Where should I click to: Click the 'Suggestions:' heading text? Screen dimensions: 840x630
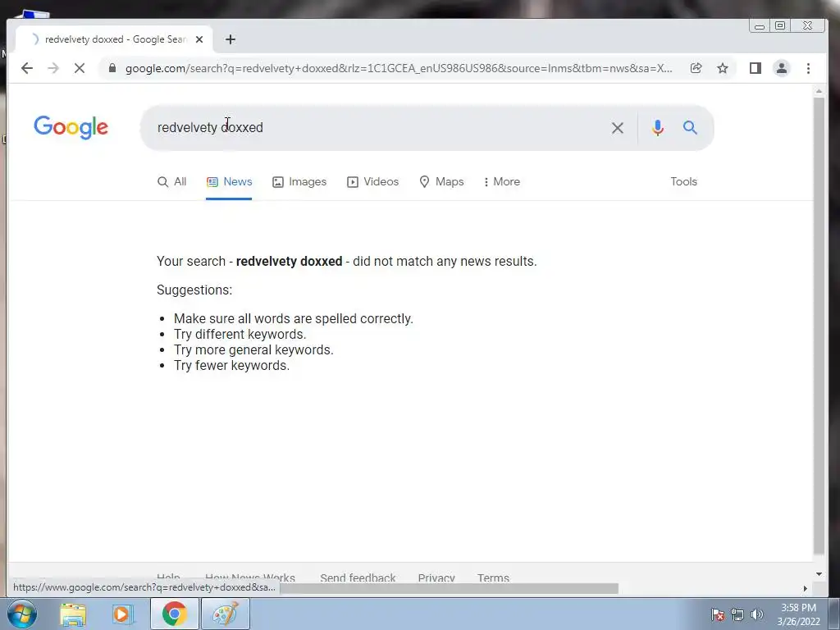194,290
